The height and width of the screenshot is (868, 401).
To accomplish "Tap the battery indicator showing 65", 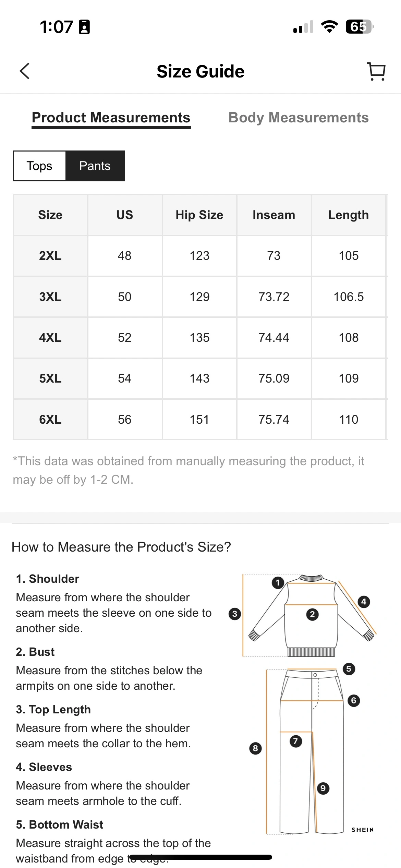I will pos(359,27).
